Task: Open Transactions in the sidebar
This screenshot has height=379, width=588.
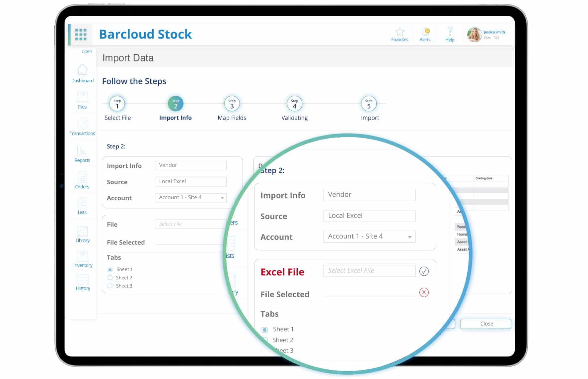Action: (82, 127)
